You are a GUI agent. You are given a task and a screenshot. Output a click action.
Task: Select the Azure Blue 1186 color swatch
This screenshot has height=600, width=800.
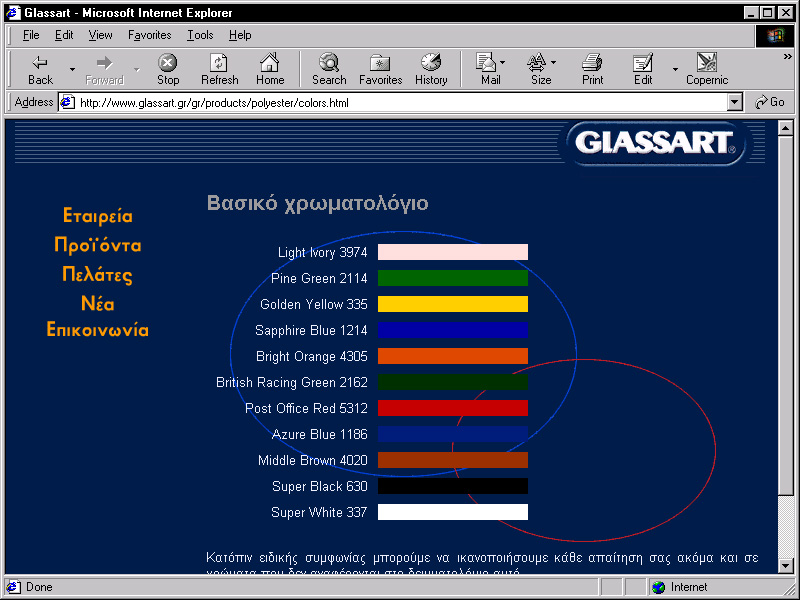point(453,434)
